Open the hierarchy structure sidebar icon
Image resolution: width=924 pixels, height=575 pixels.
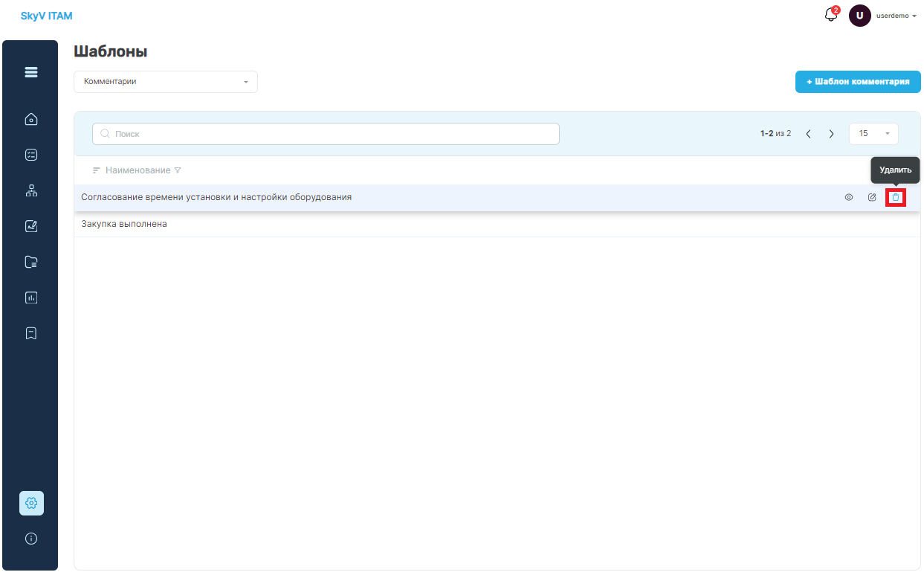pos(31,190)
